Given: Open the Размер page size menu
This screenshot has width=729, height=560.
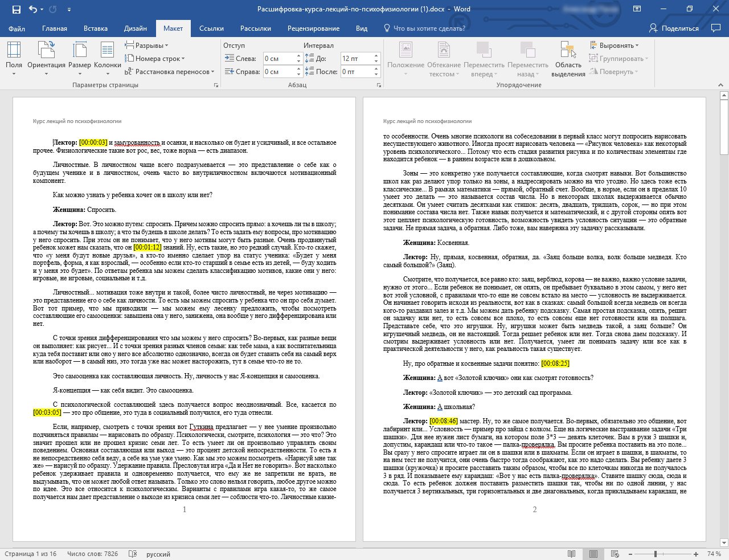Looking at the screenshot, I should (x=80, y=58).
